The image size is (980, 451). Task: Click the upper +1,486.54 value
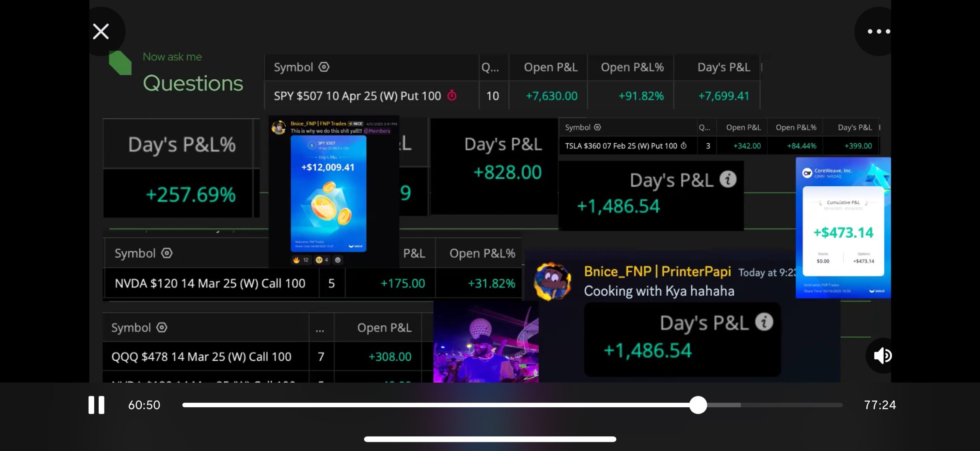tap(618, 206)
